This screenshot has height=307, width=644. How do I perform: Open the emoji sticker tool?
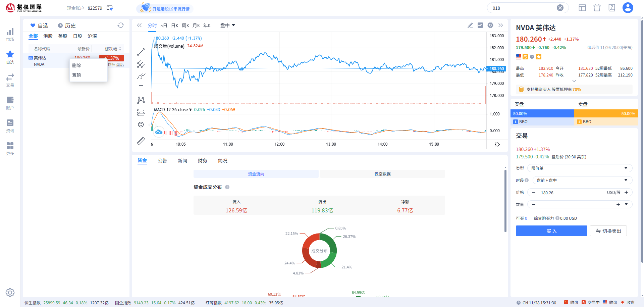tap(141, 124)
